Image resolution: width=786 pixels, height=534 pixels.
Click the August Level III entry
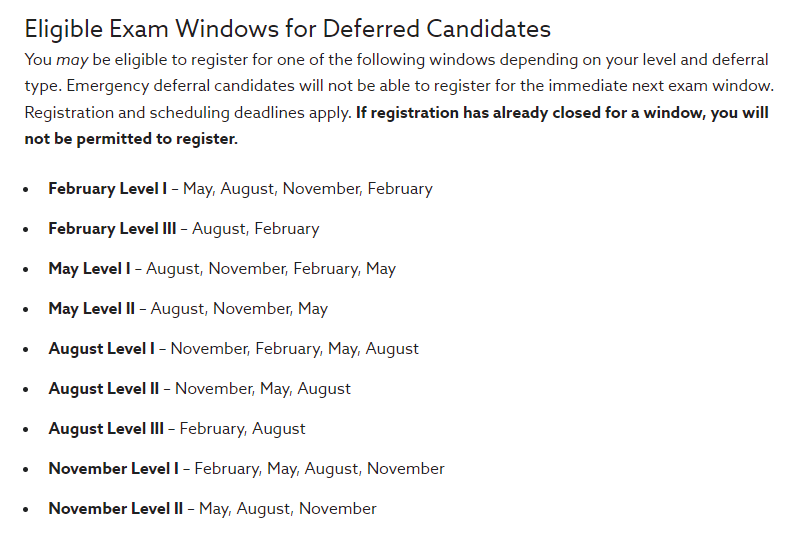[177, 429]
